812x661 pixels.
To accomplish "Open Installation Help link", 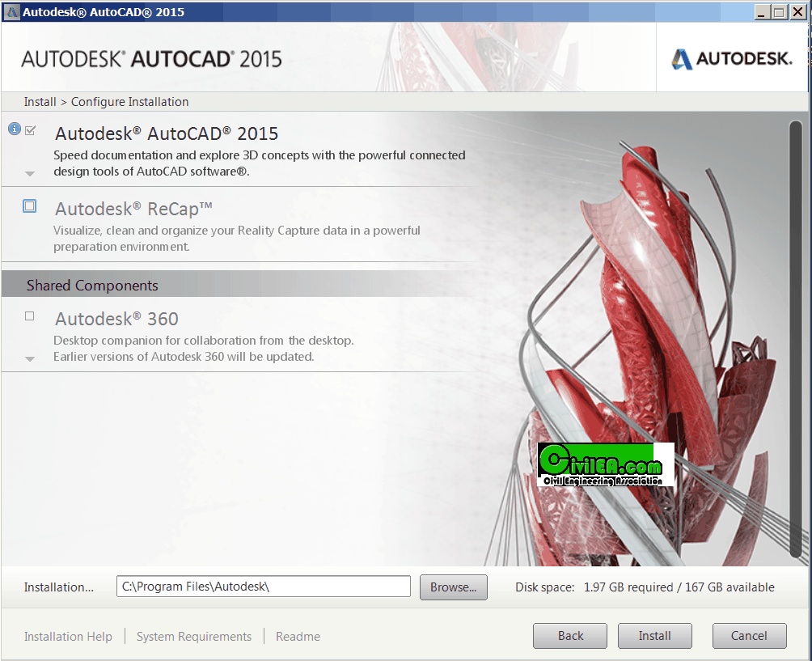I will tap(68, 636).
